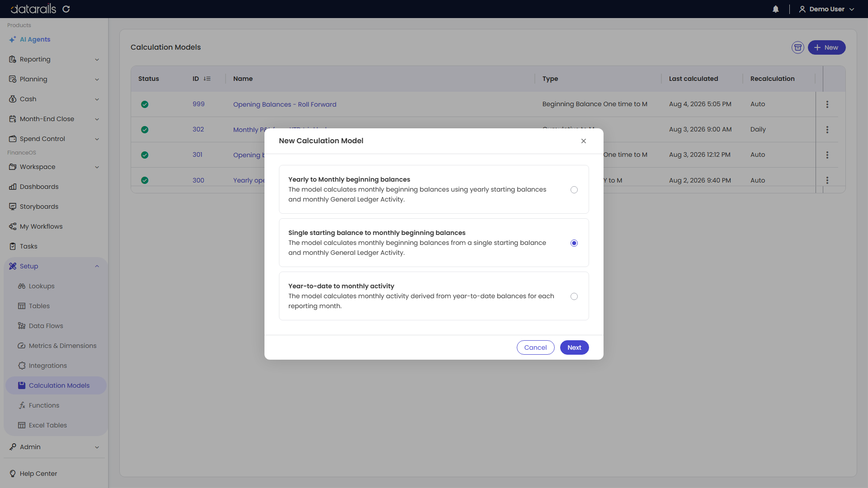This screenshot has width=868, height=488.
Task: Click the Type column header
Action: point(550,79)
